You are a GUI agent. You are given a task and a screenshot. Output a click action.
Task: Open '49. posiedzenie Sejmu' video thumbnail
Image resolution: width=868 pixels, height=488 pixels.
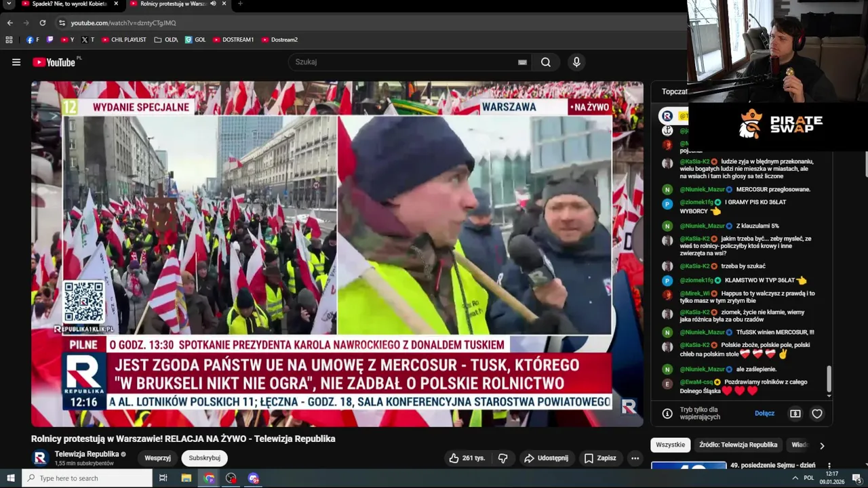pyautogui.click(x=688, y=466)
